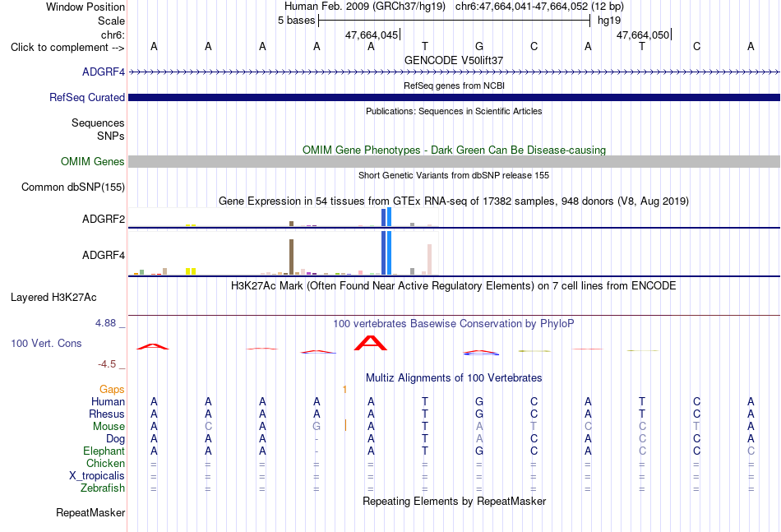This screenshot has width=781, height=532.
Task: Click the ADGRF2 expression label
Action: point(104,220)
